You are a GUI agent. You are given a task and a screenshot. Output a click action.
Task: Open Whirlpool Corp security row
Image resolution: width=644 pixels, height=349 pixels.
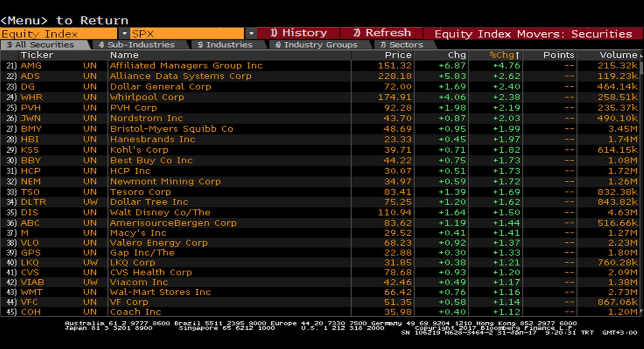(321, 97)
